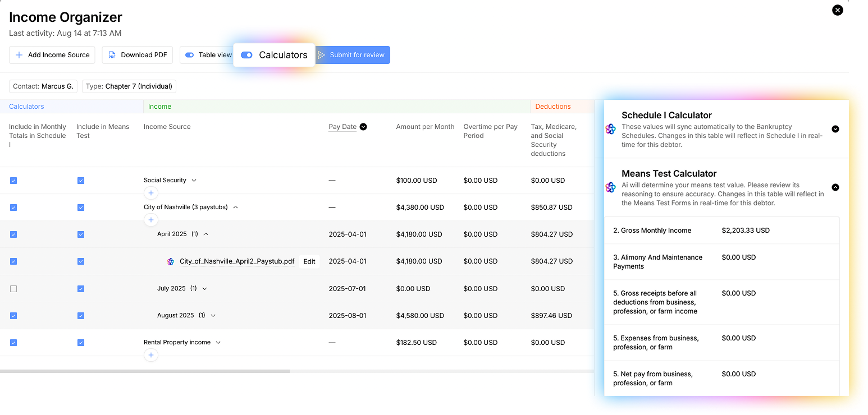Click the AI icon next to paystub PDF
The image size is (868, 415).
pos(171,261)
